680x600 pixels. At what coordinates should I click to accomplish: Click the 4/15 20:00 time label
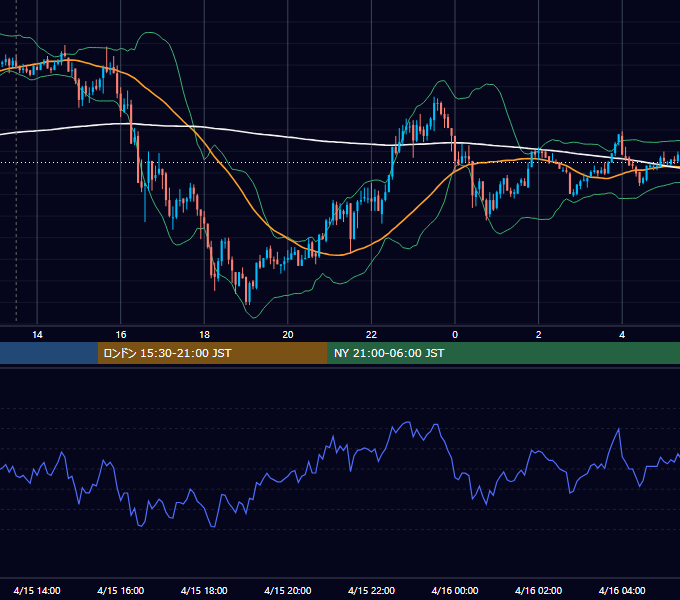pos(288,590)
